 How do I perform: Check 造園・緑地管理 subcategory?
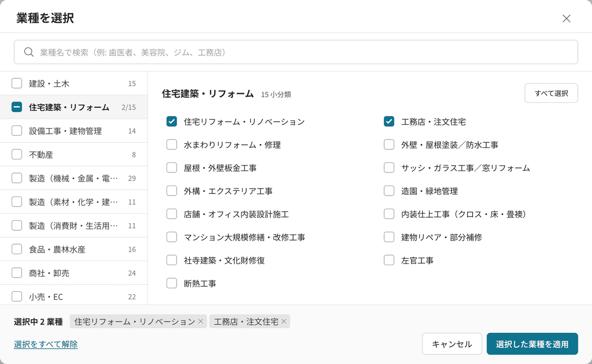point(389,191)
